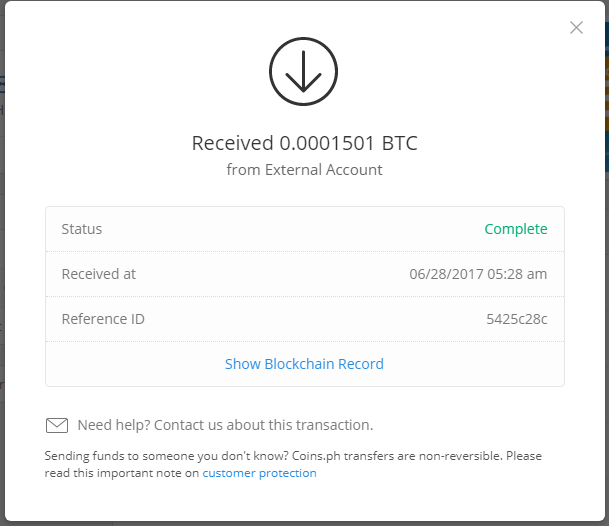Open the customer protection link
The height and width of the screenshot is (526, 609).
click(259, 473)
